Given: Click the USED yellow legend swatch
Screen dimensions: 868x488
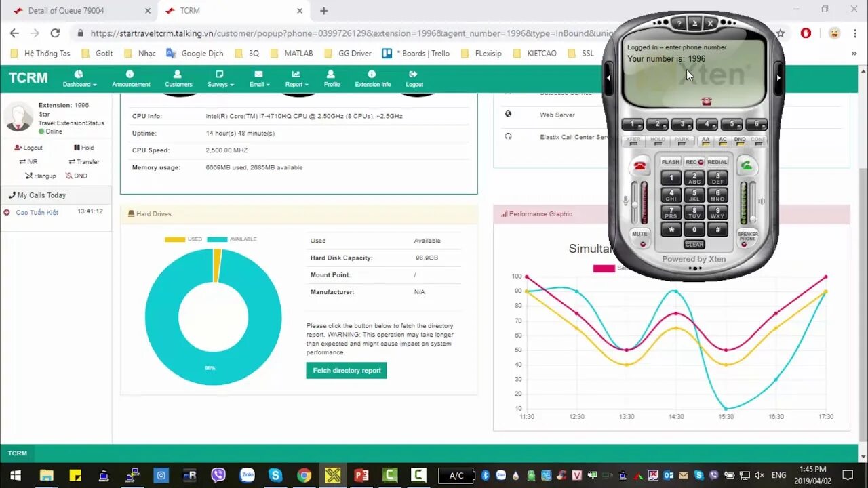Looking at the screenshot, I should (175, 239).
